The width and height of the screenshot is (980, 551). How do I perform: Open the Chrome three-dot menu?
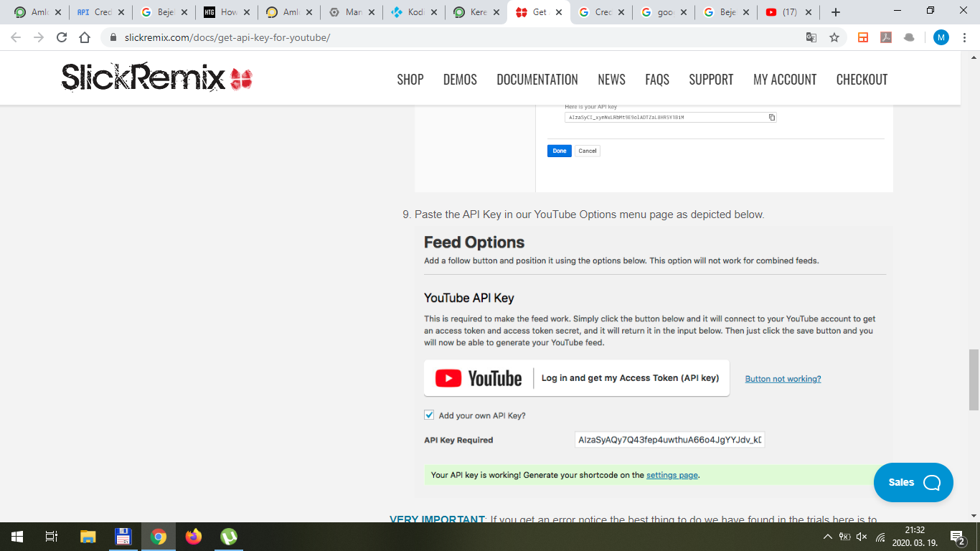(965, 37)
